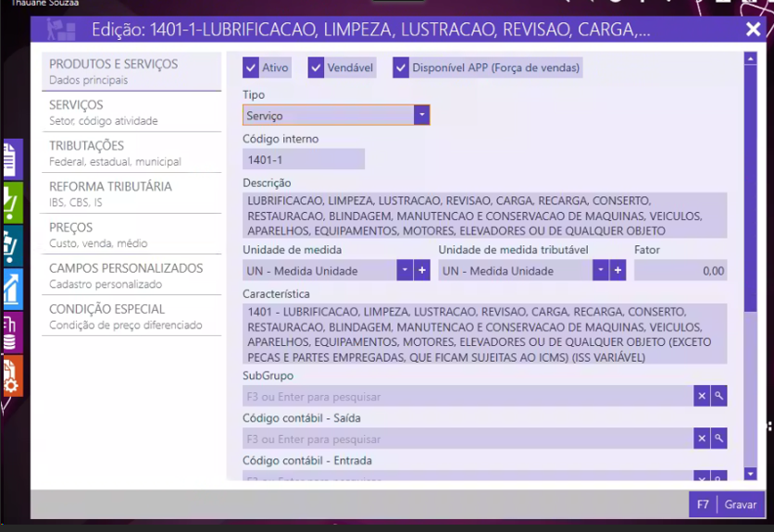The width and height of the screenshot is (774, 532).
Task: Open the Tipo dropdown showing Serviço
Action: (x=421, y=116)
